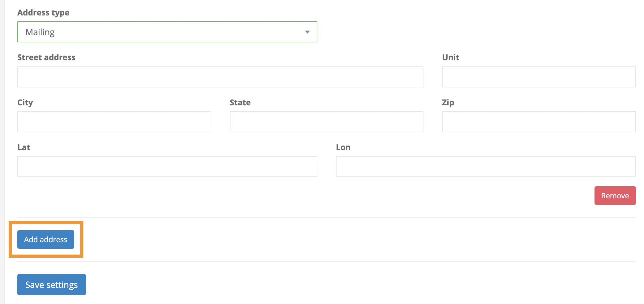Place cursor in the Zip field
The image size is (644, 304).
(x=539, y=121)
